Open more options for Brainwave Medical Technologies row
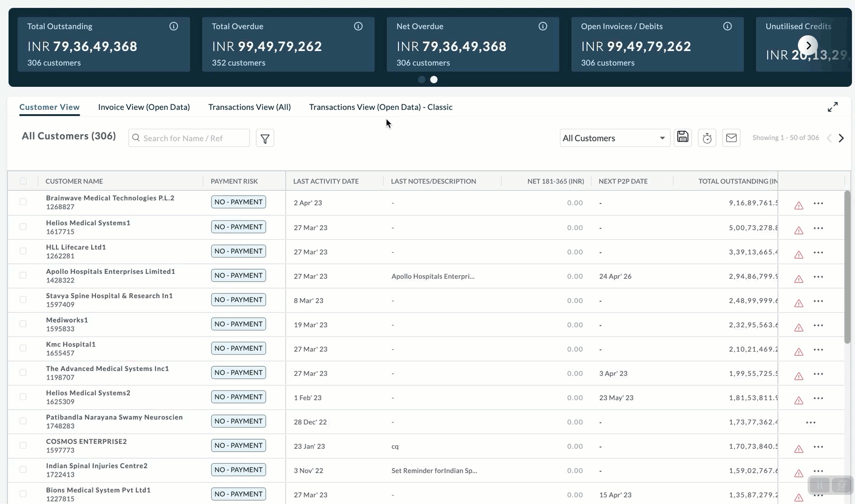This screenshot has height=504, width=855. pyautogui.click(x=819, y=203)
